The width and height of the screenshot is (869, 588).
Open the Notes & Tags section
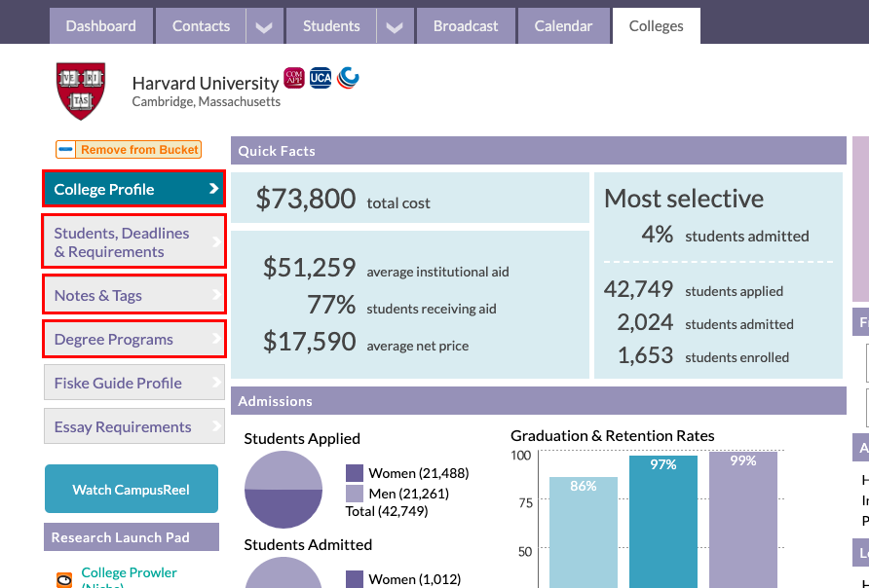coord(134,295)
